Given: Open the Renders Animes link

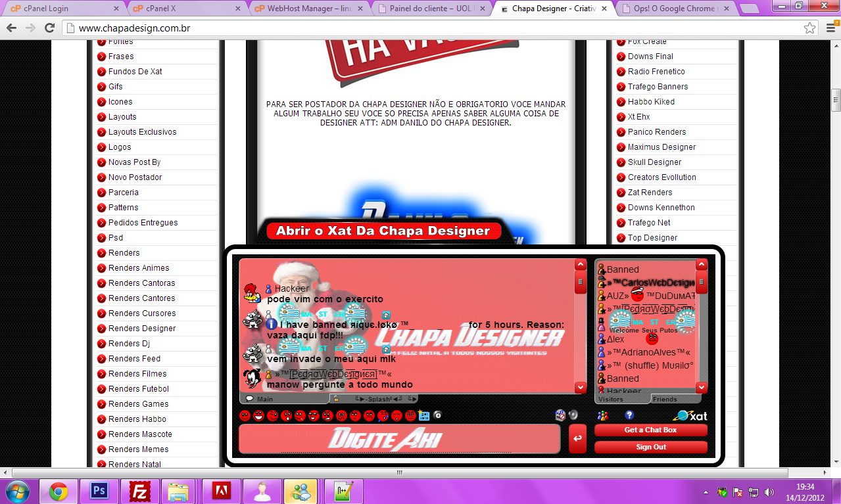Looking at the screenshot, I should point(139,268).
